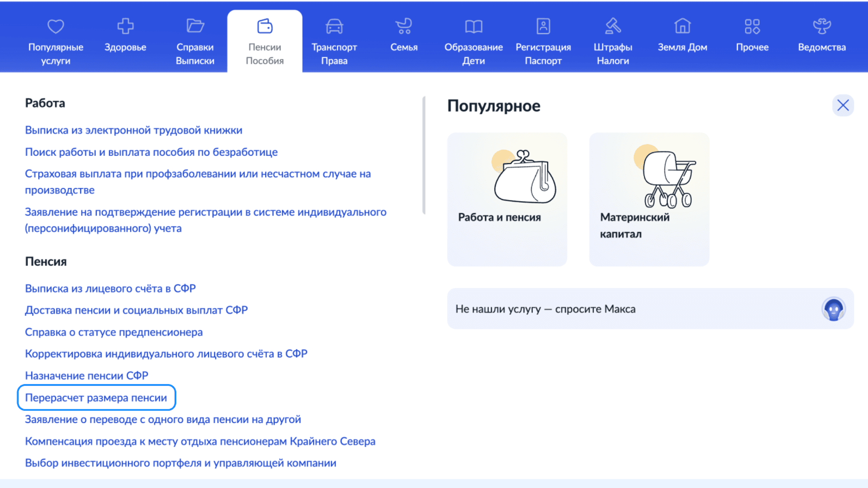Close the Популярное menu panel
Screen dimensions: 868x488
[x=843, y=105]
